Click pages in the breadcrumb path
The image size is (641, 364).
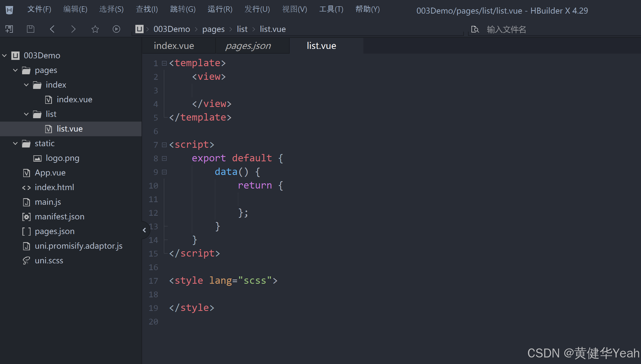[213, 29]
